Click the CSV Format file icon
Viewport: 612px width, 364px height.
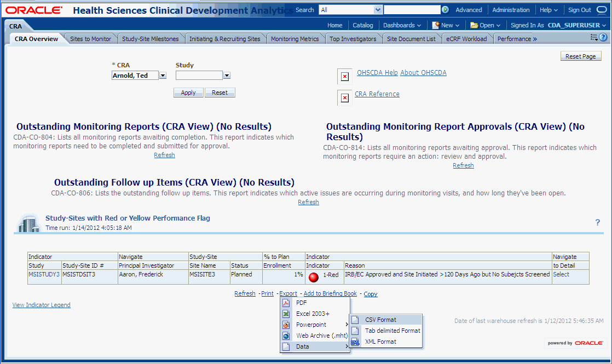(355, 320)
